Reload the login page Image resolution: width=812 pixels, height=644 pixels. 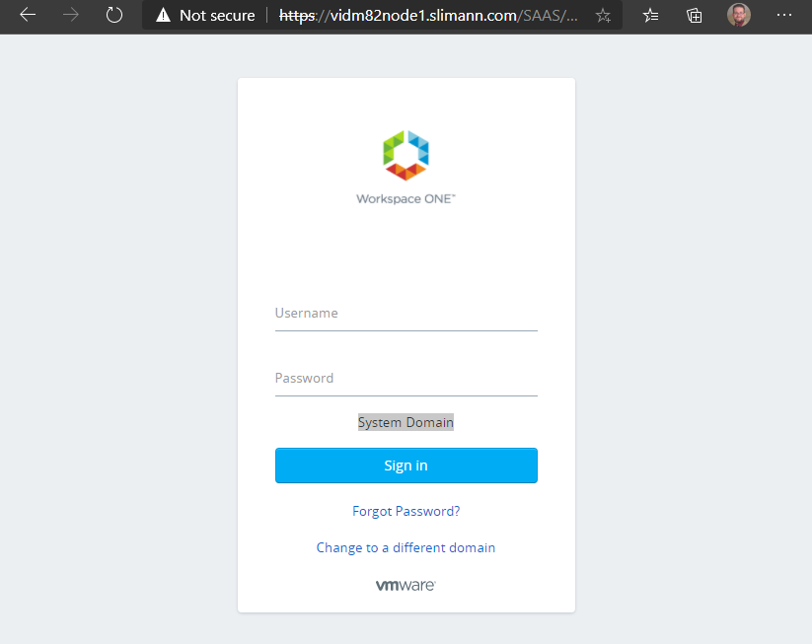[113, 15]
